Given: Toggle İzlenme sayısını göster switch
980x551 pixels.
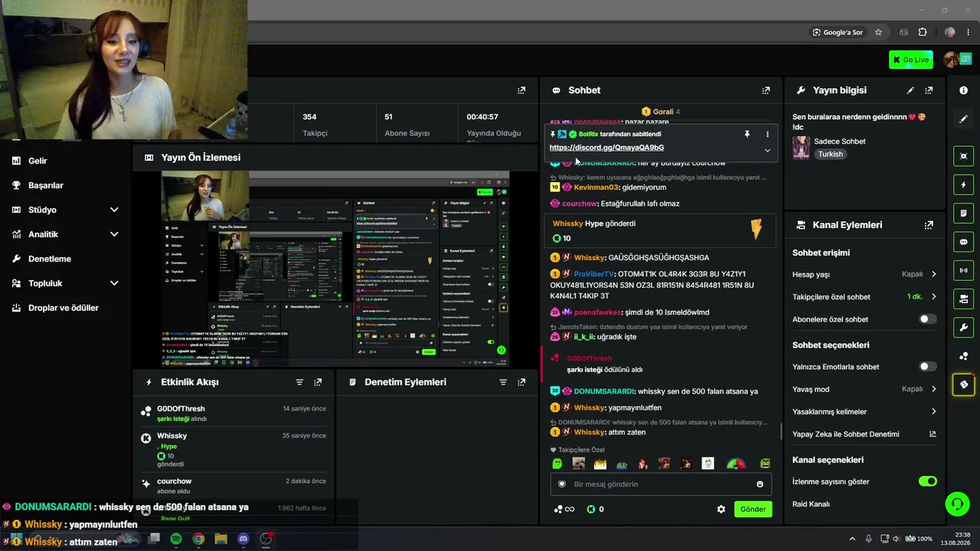Looking at the screenshot, I should pos(927,481).
